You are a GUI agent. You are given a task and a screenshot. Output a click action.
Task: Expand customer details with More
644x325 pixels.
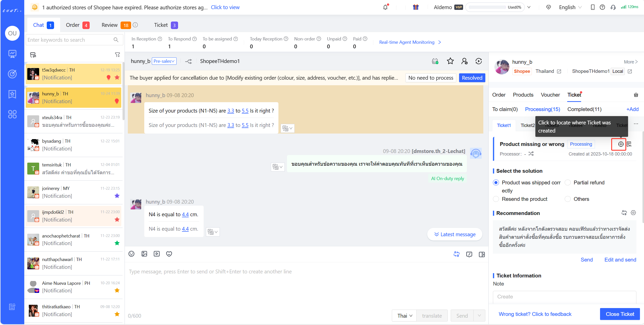coord(631,62)
